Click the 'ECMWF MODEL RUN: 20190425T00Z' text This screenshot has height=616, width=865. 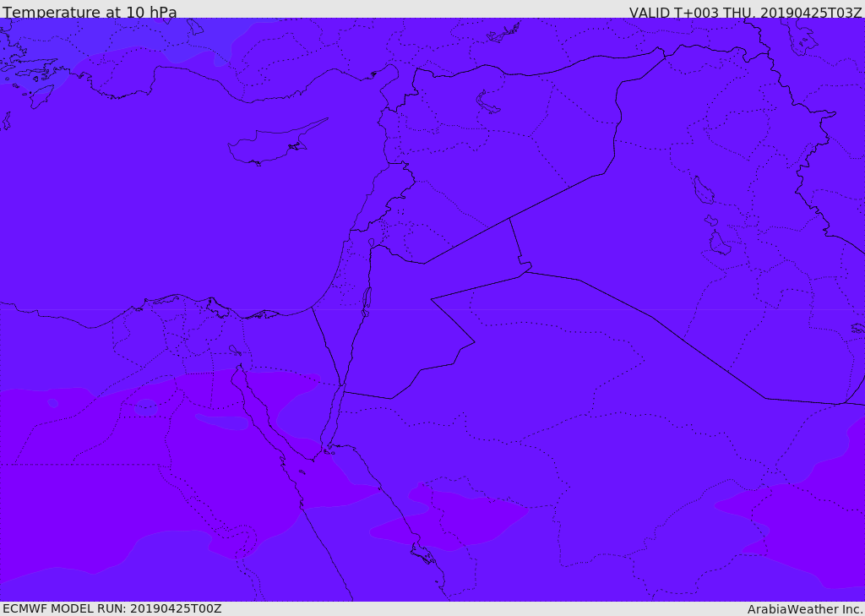coord(112,608)
